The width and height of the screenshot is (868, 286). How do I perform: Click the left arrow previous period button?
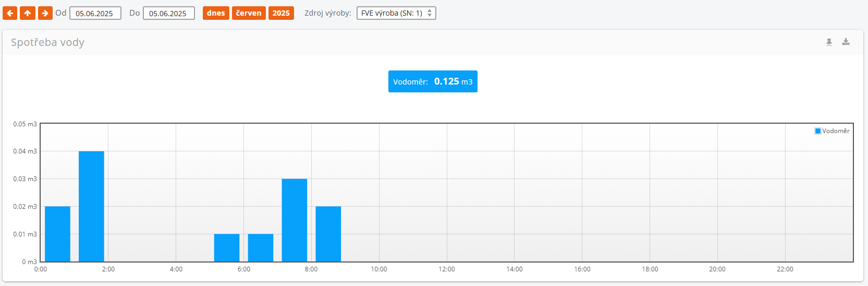(10, 13)
